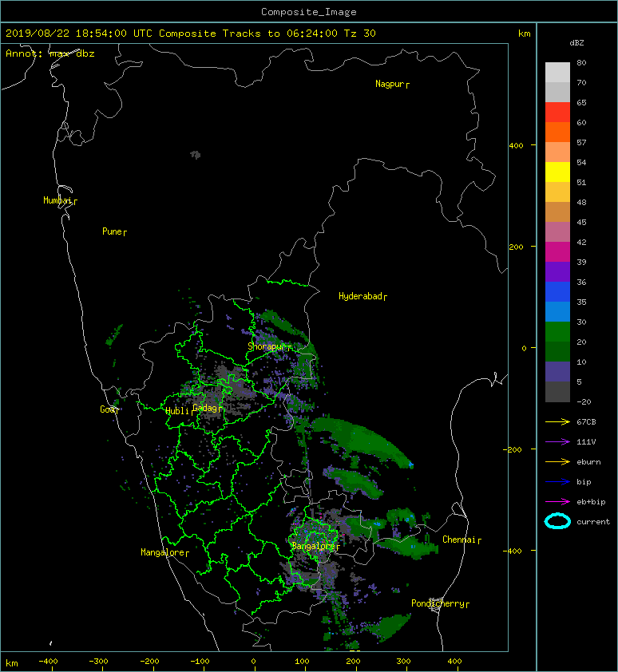Click the Pondicherry city label
The height and width of the screenshot is (672, 618).
coord(438,603)
